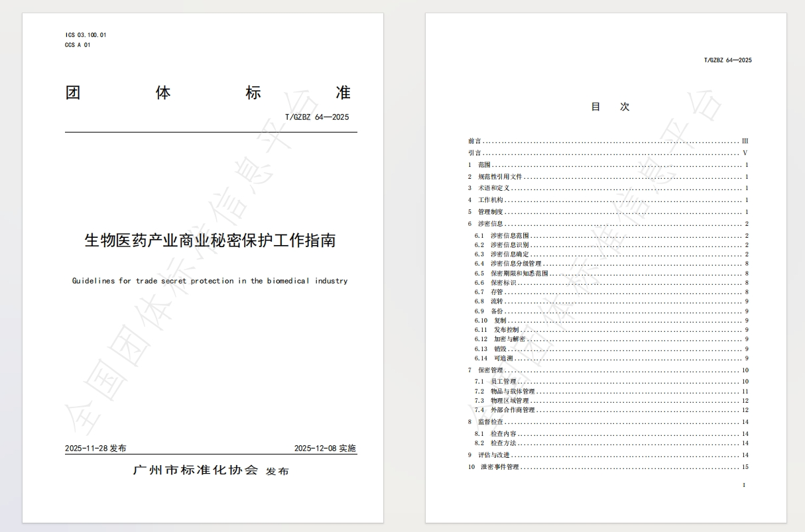Open section 5 管理制度 from contents

tap(491, 212)
